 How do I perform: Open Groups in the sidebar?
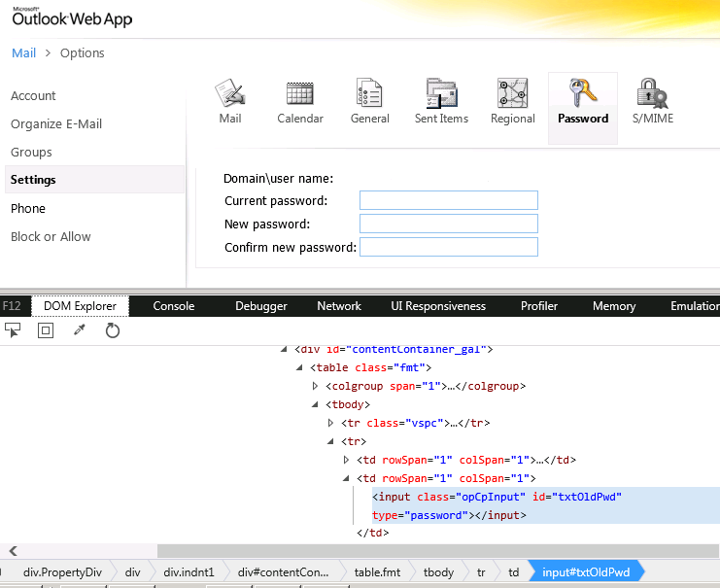[31, 152]
